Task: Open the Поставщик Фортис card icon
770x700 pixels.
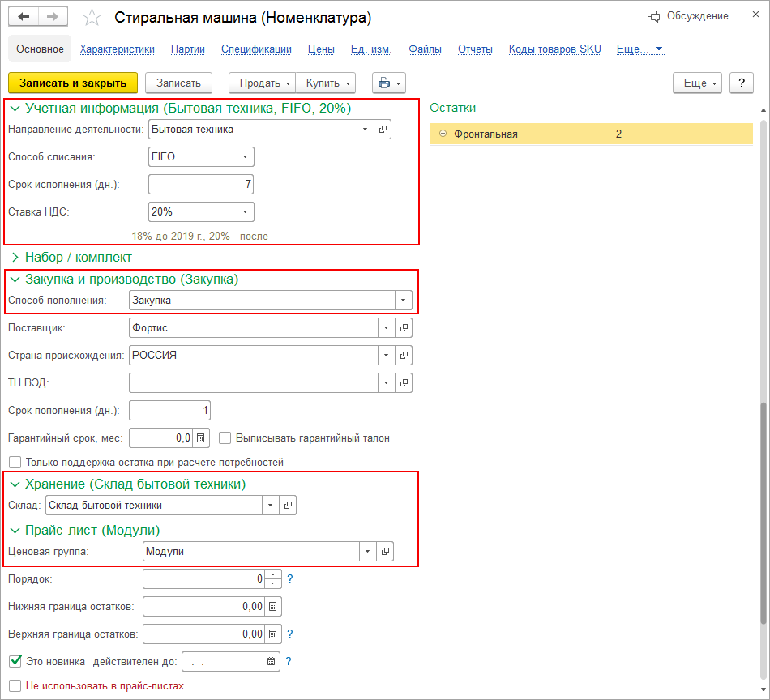Action: point(404,328)
